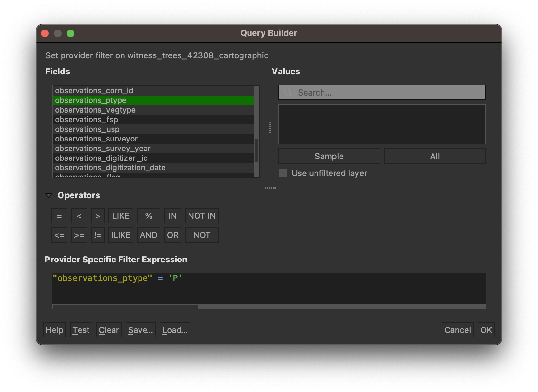
Task: Select observations_digitizer_id field
Action: [153, 158]
